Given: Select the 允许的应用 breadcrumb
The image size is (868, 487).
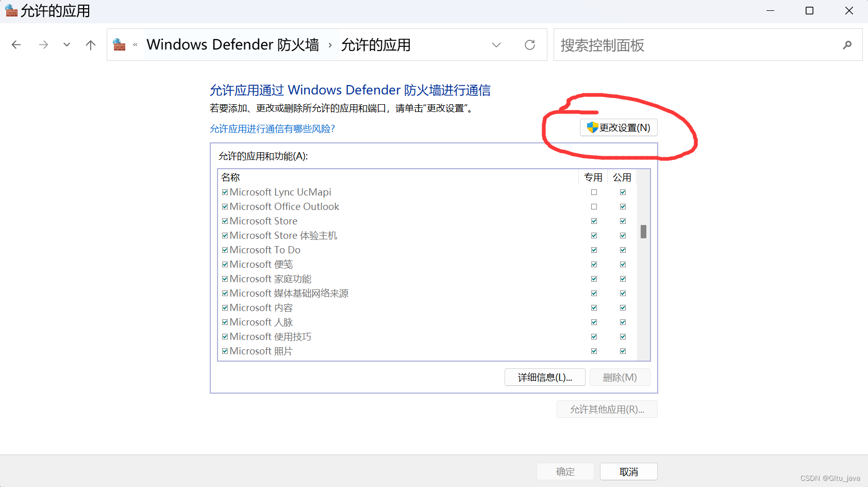Looking at the screenshot, I should pyautogui.click(x=376, y=45).
